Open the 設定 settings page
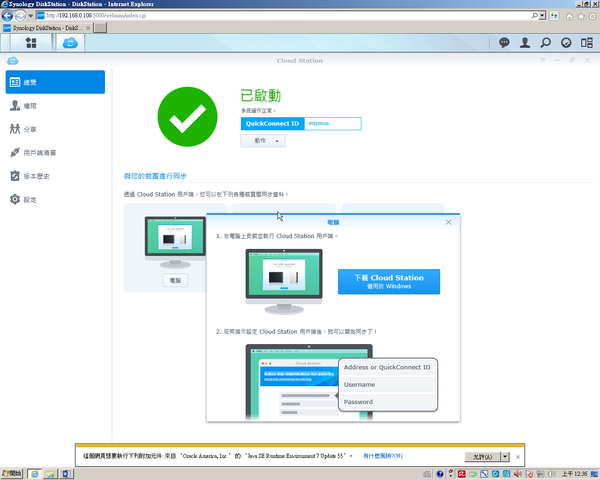Image resolution: width=600 pixels, height=480 pixels. pos(55,199)
